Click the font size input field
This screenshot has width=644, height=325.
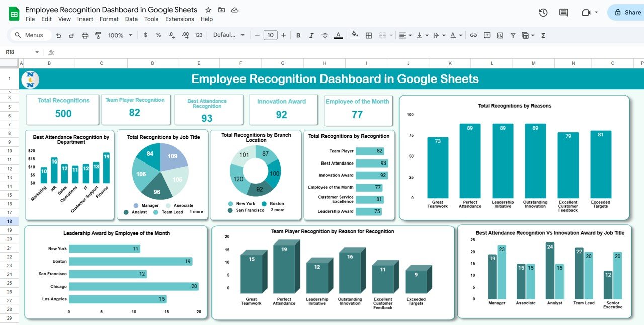[x=270, y=35]
